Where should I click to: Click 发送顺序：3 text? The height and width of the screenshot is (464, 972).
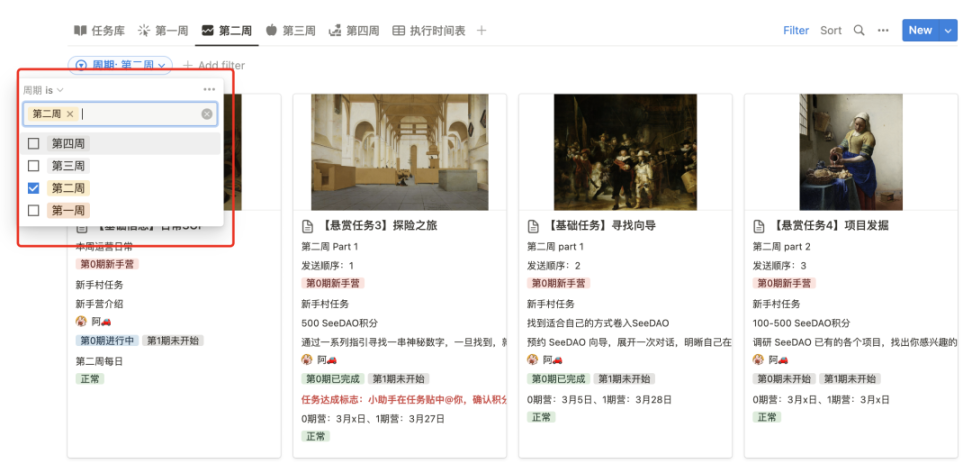pos(779,266)
